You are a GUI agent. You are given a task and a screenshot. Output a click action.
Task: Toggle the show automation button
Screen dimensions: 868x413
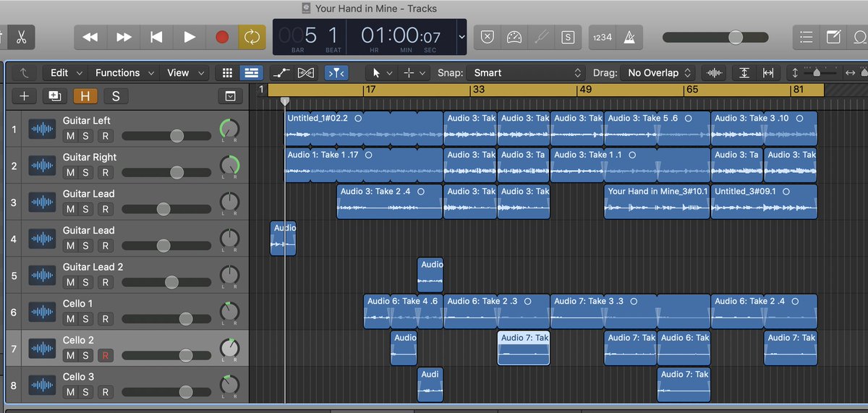[281, 72]
